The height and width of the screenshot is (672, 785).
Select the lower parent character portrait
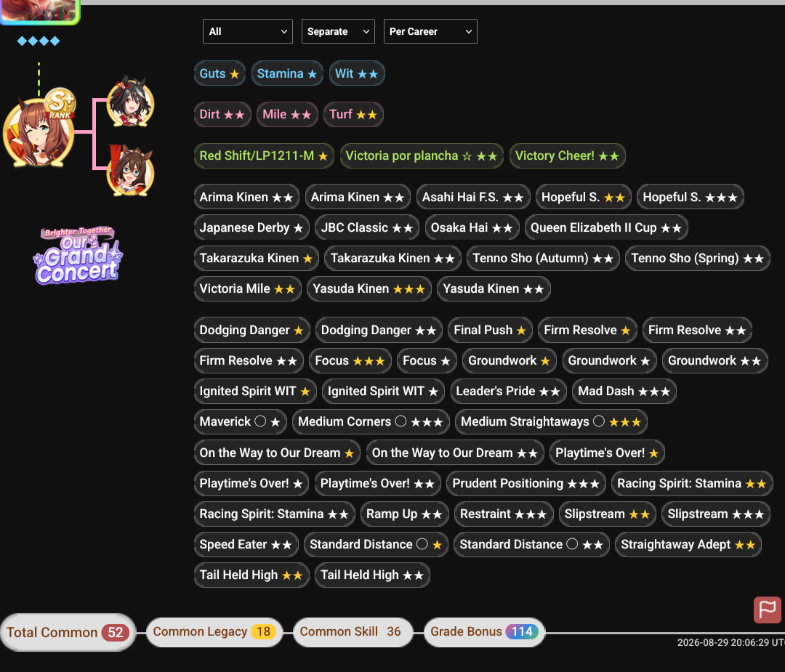(x=130, y=171)
